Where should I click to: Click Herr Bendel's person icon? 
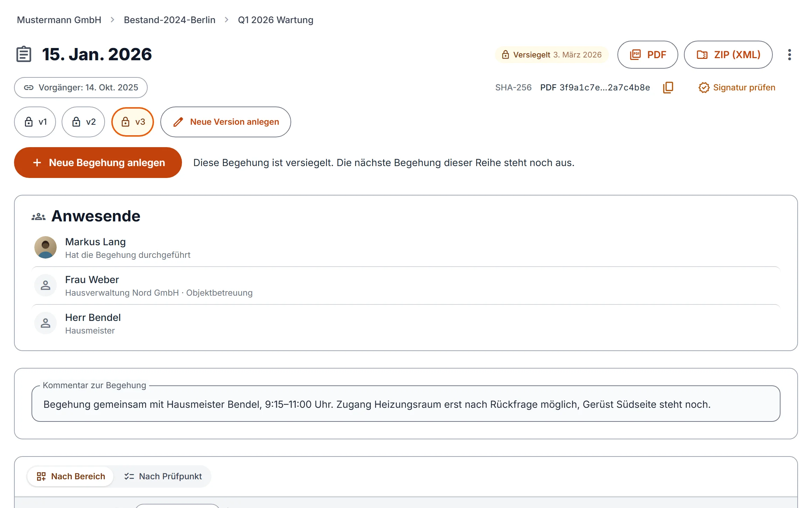tap(45, 323)
